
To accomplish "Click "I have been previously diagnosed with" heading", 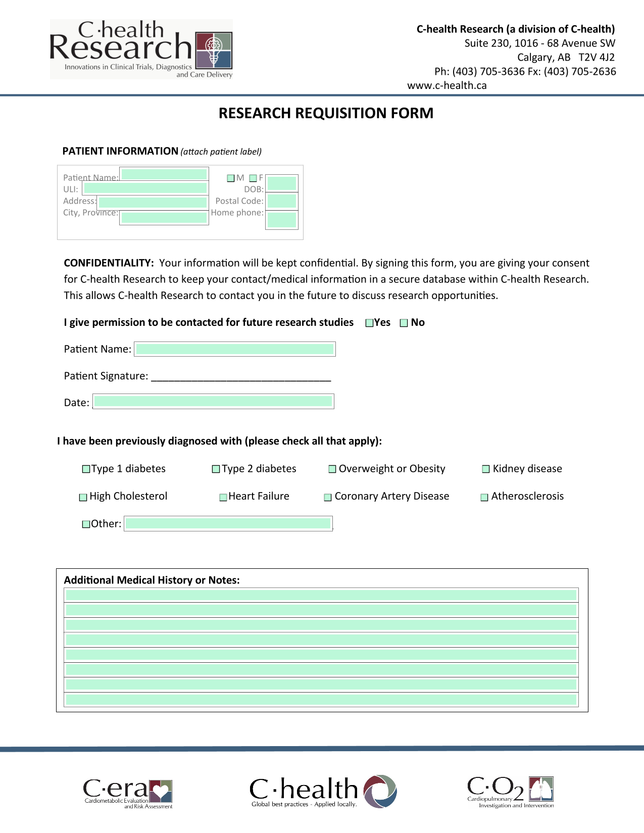I will click(150, 441).
